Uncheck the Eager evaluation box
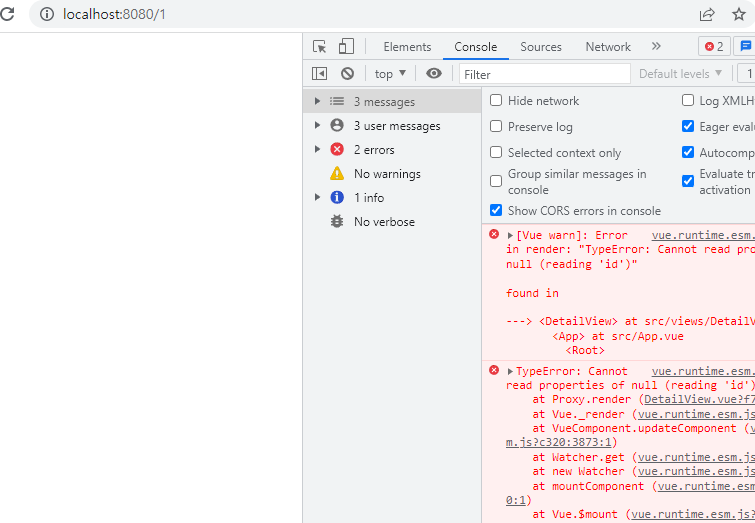755x523 pixels. (x=688, y=126)
